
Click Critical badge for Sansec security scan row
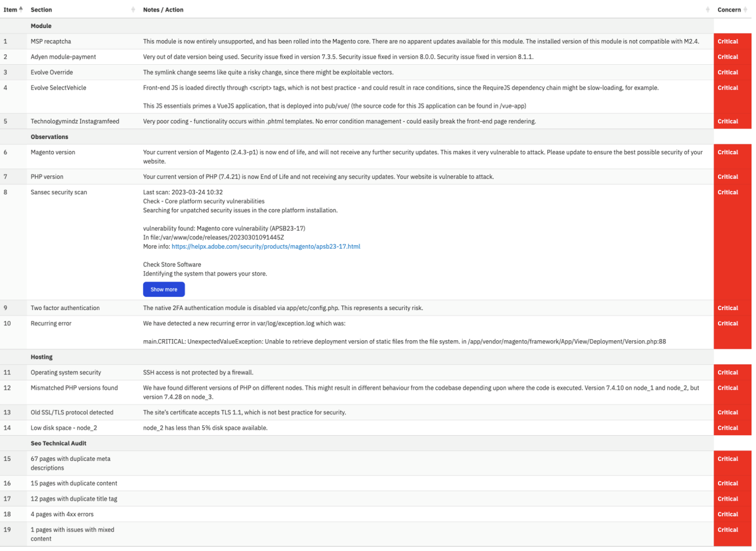732,242
